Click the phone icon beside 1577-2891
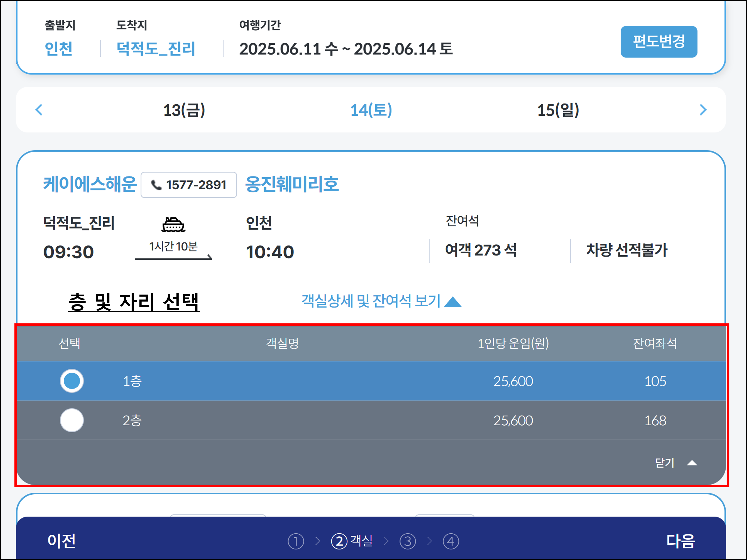 [156, 185]
